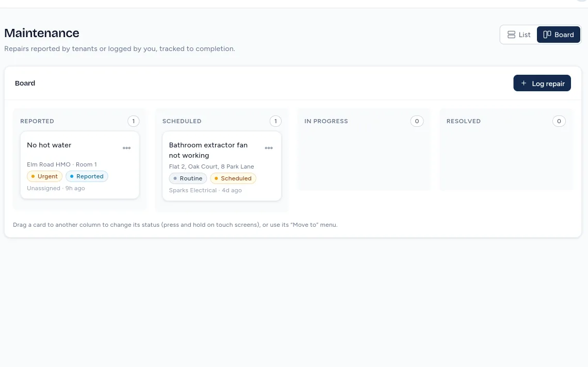Click the Sparks Electrical · 4d ago text
This screenshot has width=588, height=367.
click(205, 190)
